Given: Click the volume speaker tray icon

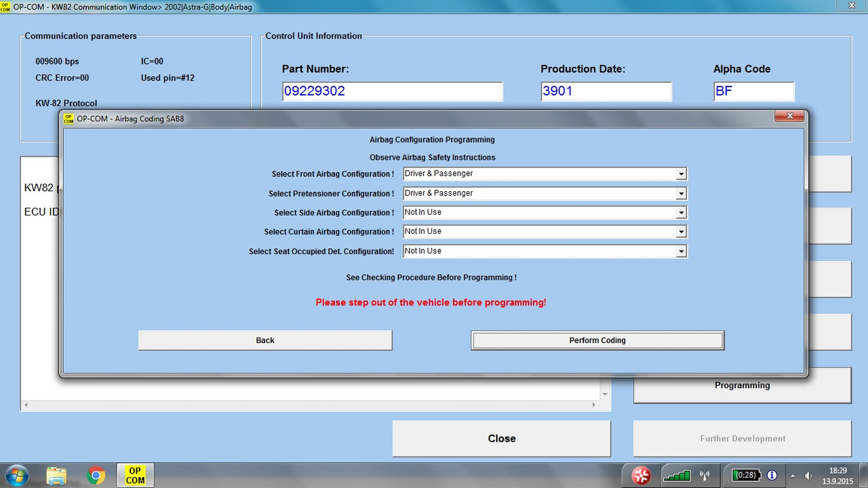Looking at the screenshot, I should pos(808,476).
